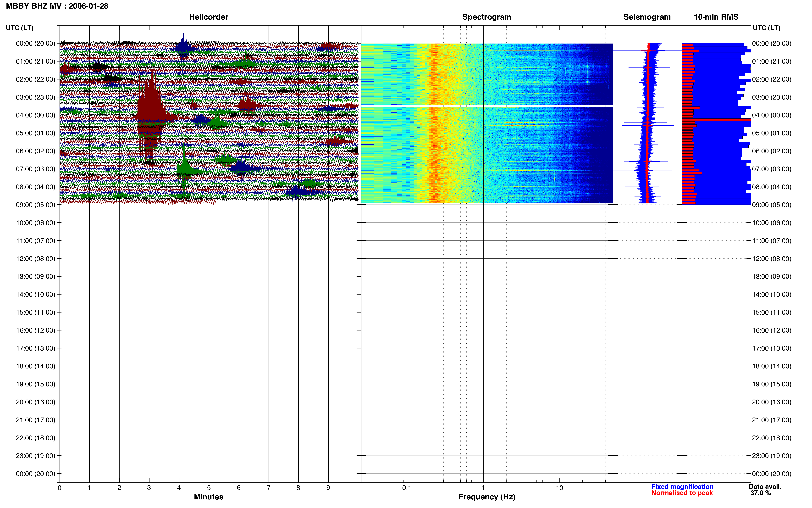Click the long red RMS bar after 04:00
Screen dimensions: 812x508
[x=716, y=120]
